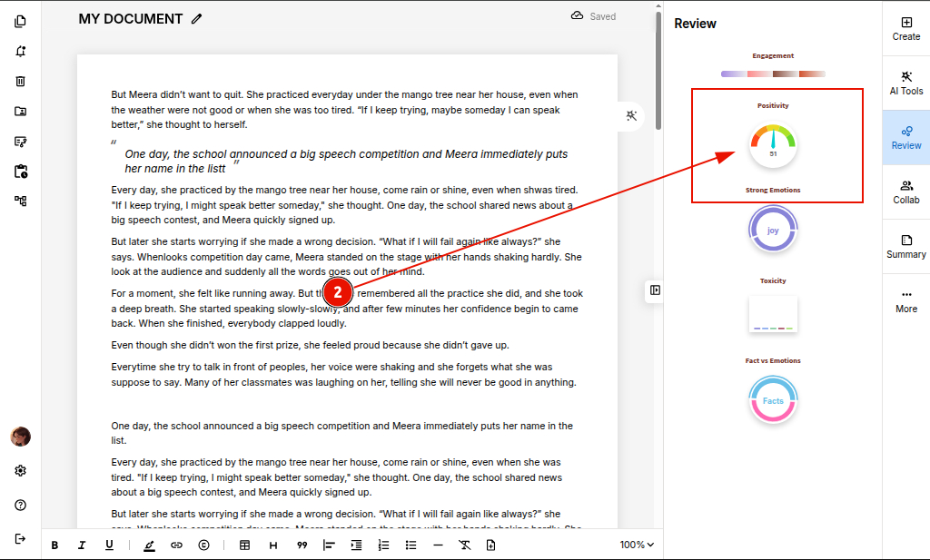Open the trash icon in left sidebar
This screenshot has height=560, width=930.
click(20, 81)
